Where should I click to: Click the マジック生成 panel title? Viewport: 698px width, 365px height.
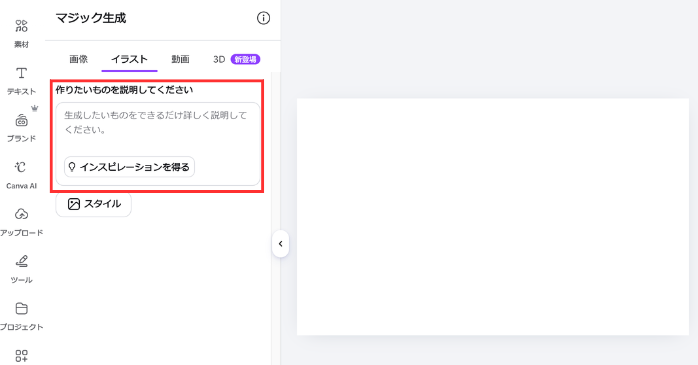91,18
